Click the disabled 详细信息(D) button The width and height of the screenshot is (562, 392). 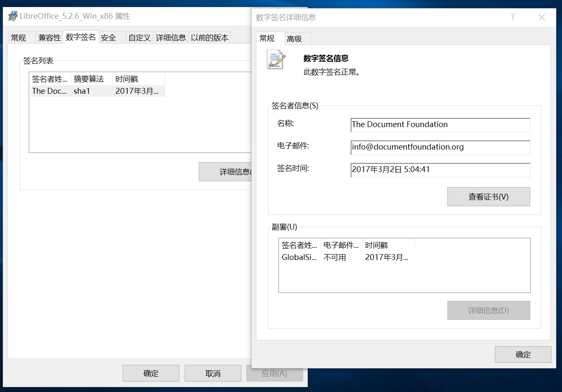[489, 310]
